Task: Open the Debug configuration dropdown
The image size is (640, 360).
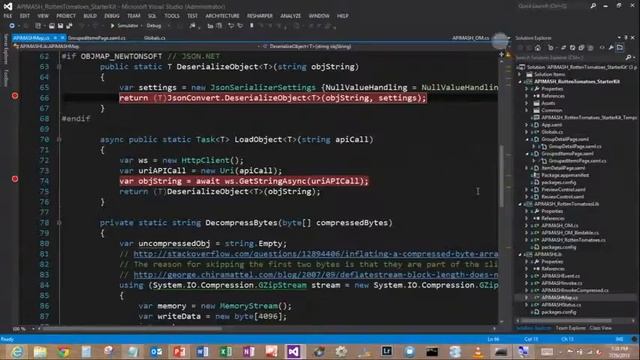Action: tap(157, 26)
